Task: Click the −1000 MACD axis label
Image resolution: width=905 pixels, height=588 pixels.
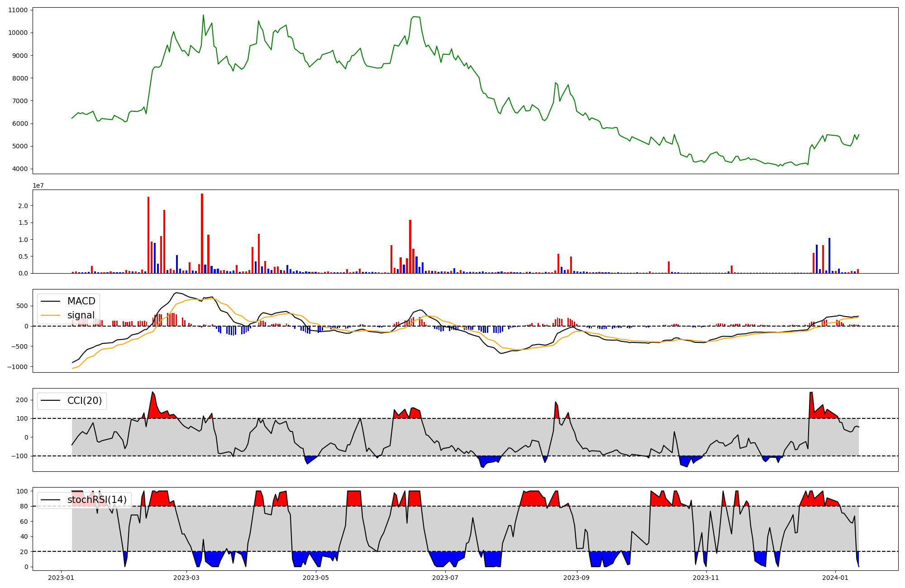Action: [17, 367]
